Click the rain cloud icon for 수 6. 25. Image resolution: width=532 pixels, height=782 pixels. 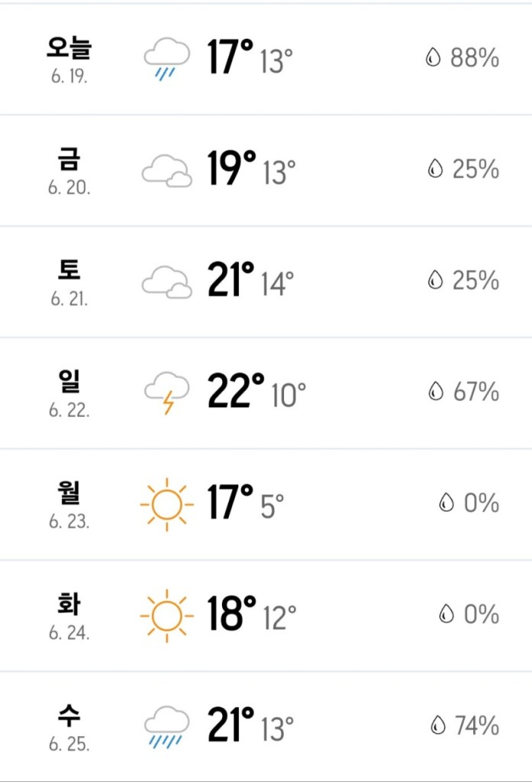(x=167, y=725)
